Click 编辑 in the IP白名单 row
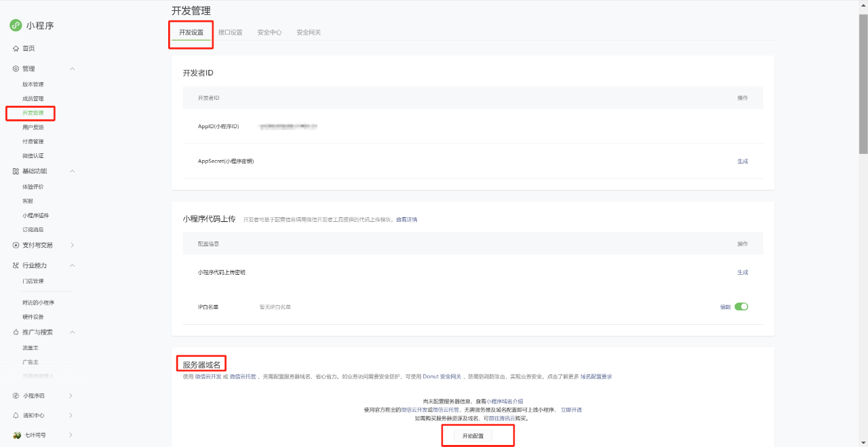This screenshot has height=447, width=868. pyautogui.click(x=726, y=307)
